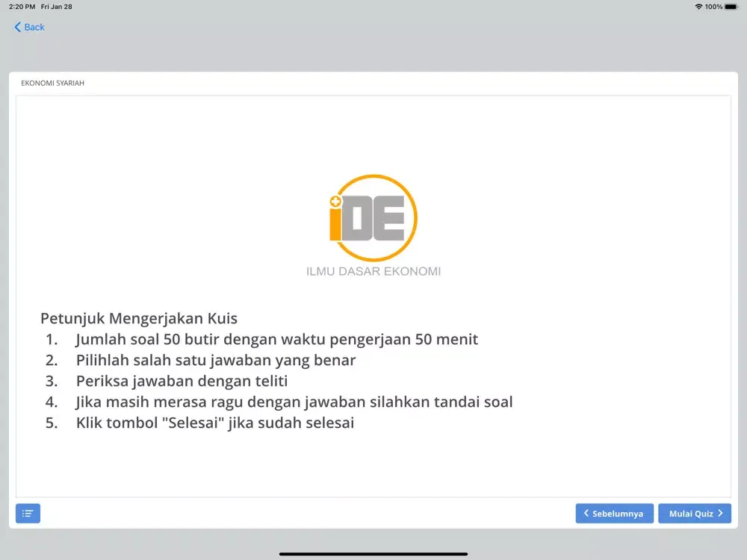Click instruction 'Klik tombol Selesai'
This screenshot has height=560, width=747.
[x=215, y=423]
